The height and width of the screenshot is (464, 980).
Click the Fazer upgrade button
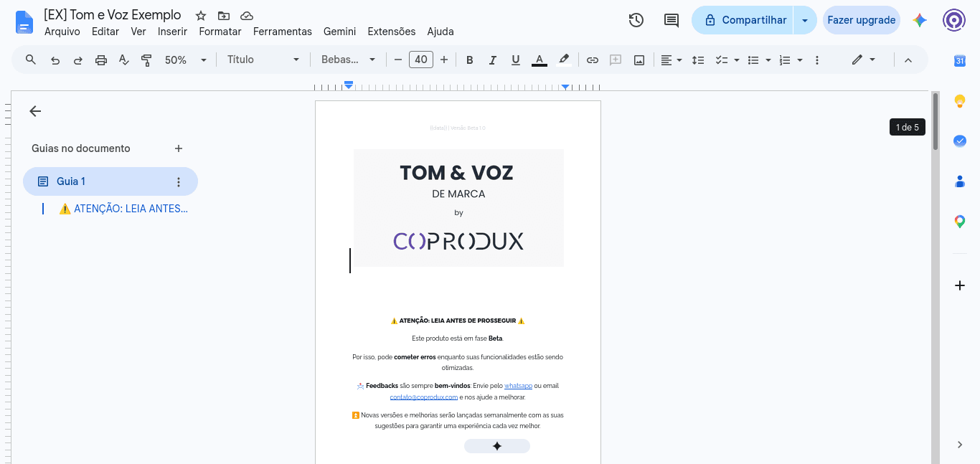pyautogui.click(x=862, y=20)
